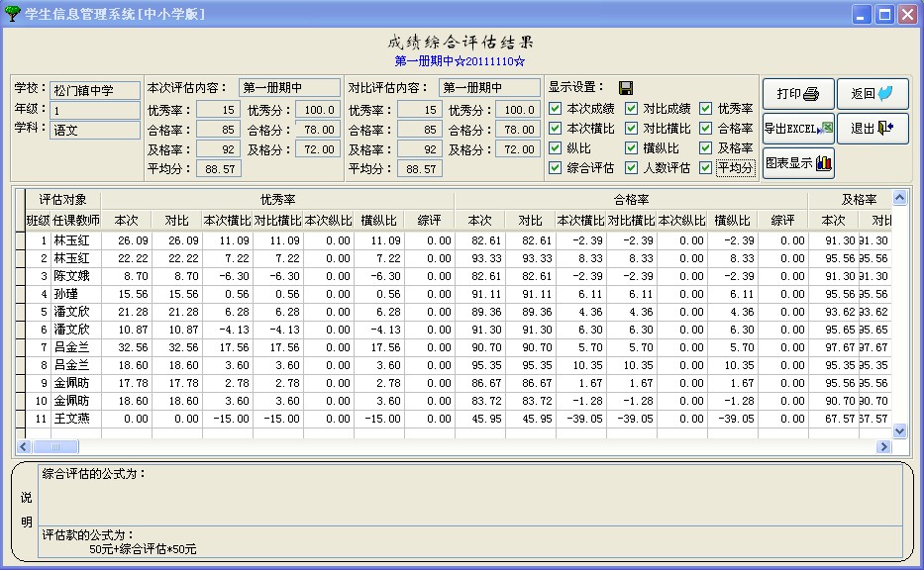Click the 打印 print button
Screen dimensions: 924x570
tap(798, 94)
